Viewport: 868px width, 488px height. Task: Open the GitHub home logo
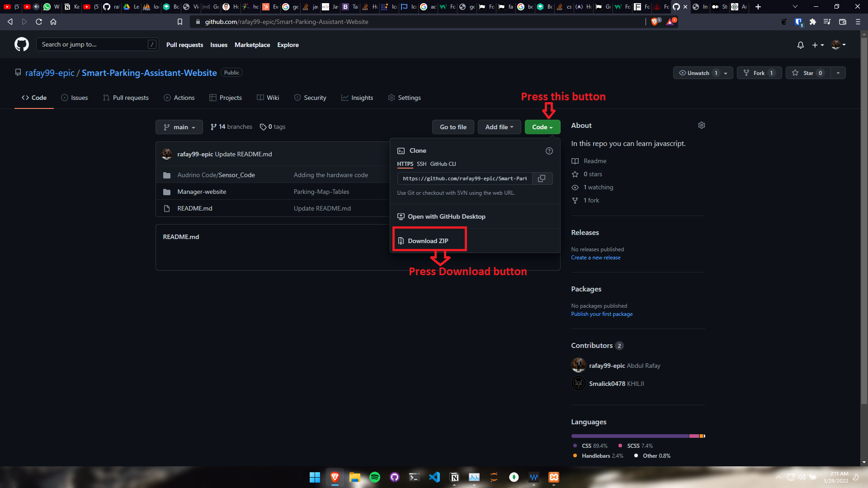(x=22, y=44)
